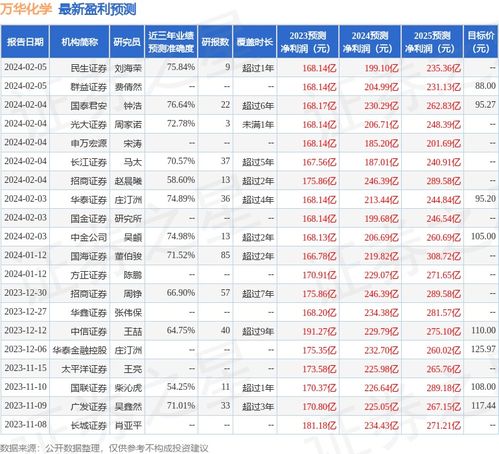This screenshot has width=499, height=454.
Task: Click the 最新盈利预测 heading
Action: click(x=97, y=9)
